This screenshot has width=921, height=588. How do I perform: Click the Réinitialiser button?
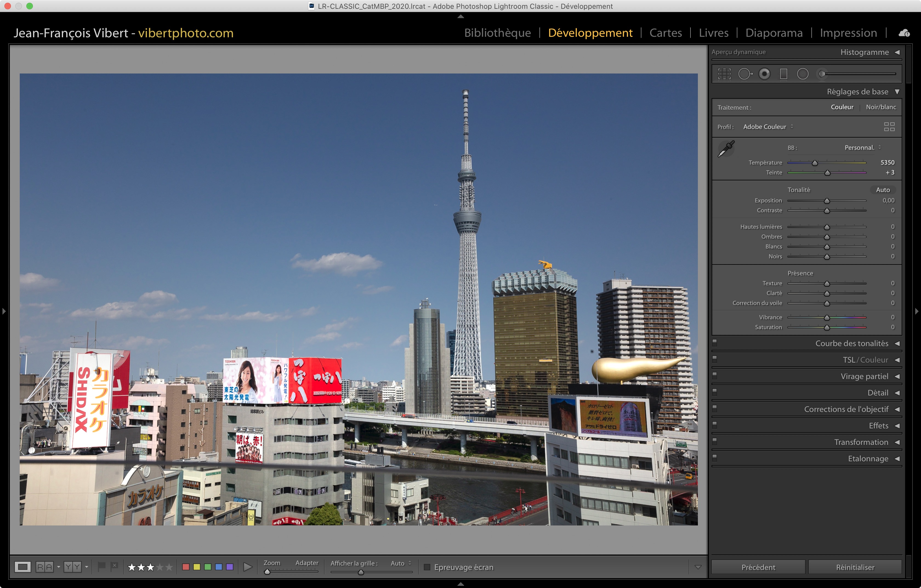tap(855, 567)
